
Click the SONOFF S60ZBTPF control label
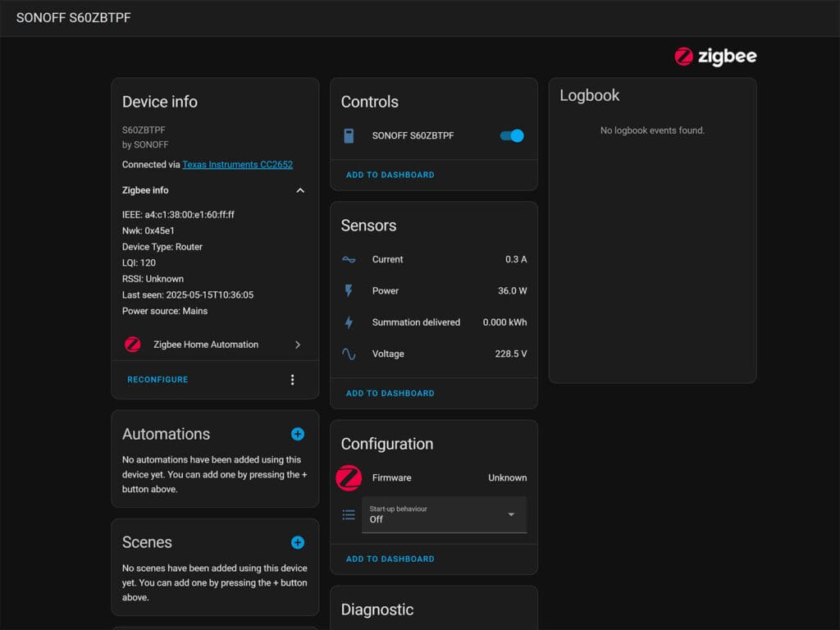coord(413,136)
